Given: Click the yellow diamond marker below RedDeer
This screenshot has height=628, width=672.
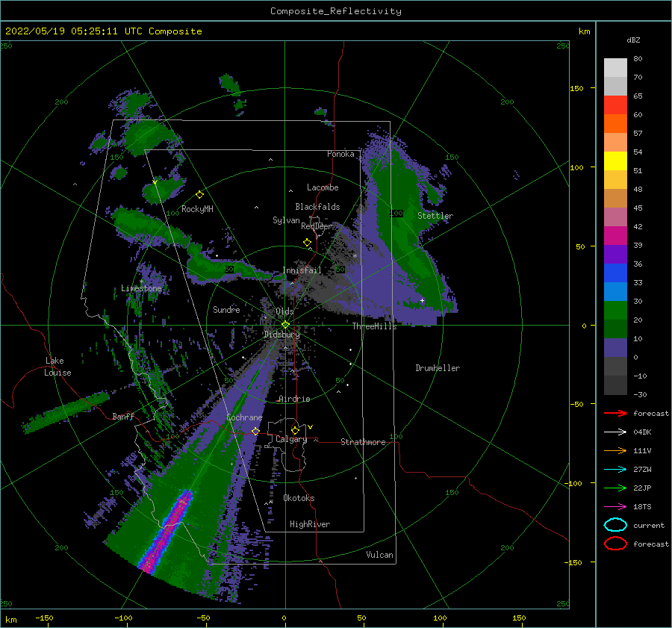Looking at the screenshot, I should [x=307, y=243].
